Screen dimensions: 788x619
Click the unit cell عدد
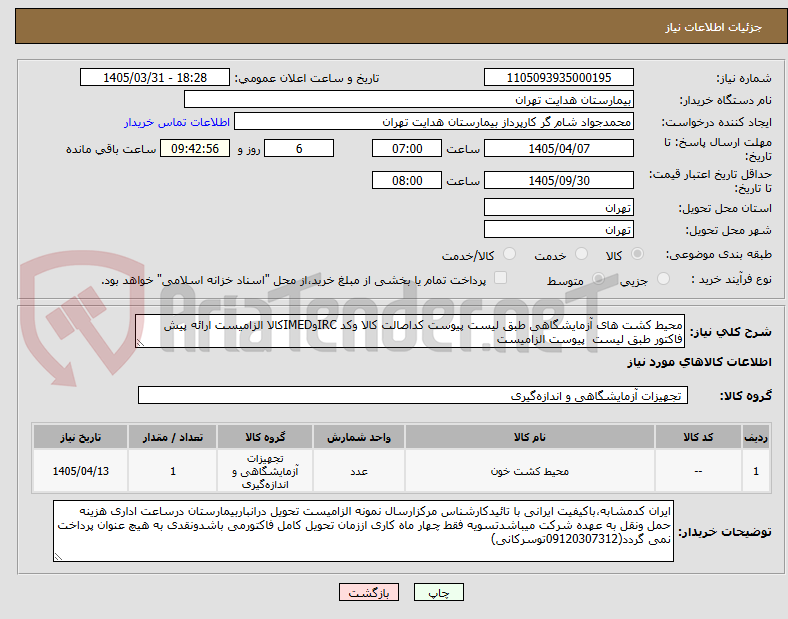pos(359,471)
